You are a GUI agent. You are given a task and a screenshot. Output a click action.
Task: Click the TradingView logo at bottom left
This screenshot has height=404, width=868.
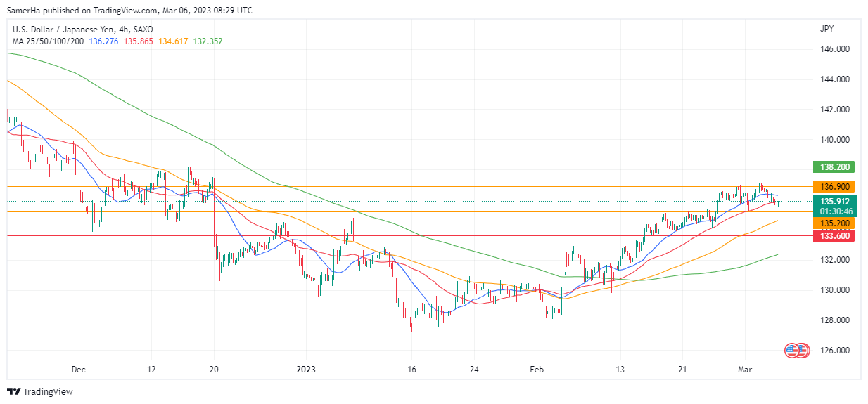click(40, 391)
